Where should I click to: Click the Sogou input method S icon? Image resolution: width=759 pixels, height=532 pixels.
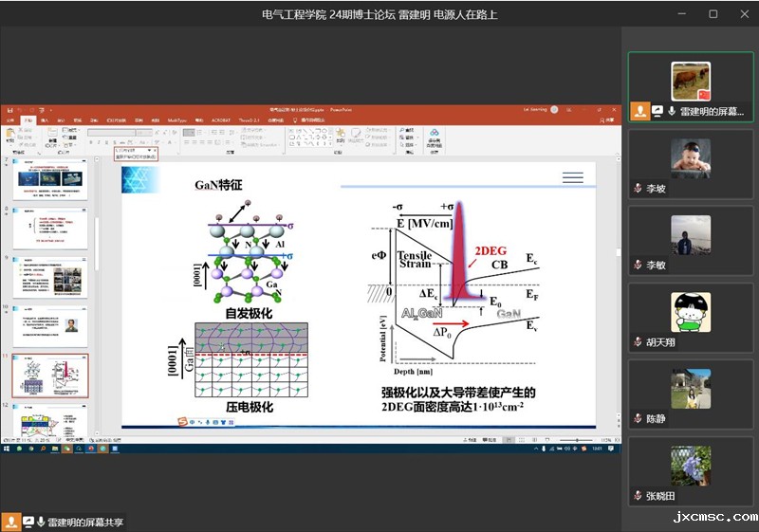183,422
